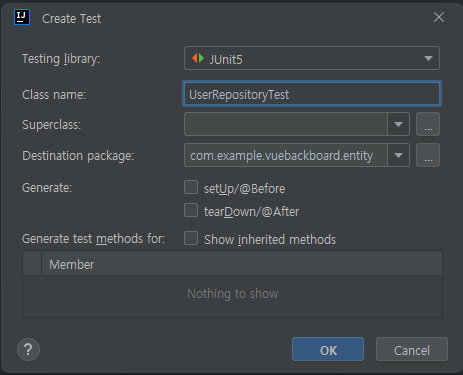The height and width of the screenshot is (375, 463).
Task: Click the Class name input field
Action: [x=312, y=94]
